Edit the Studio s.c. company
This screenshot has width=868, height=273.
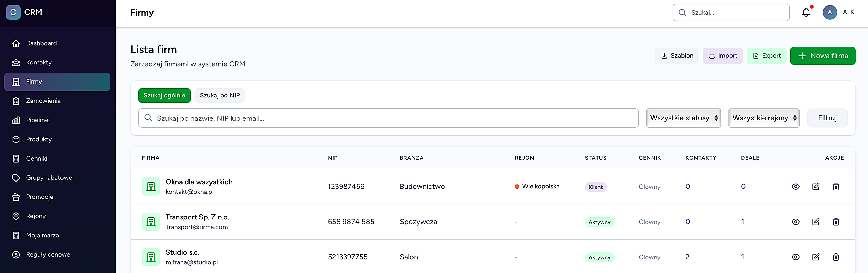click(816, 257)
